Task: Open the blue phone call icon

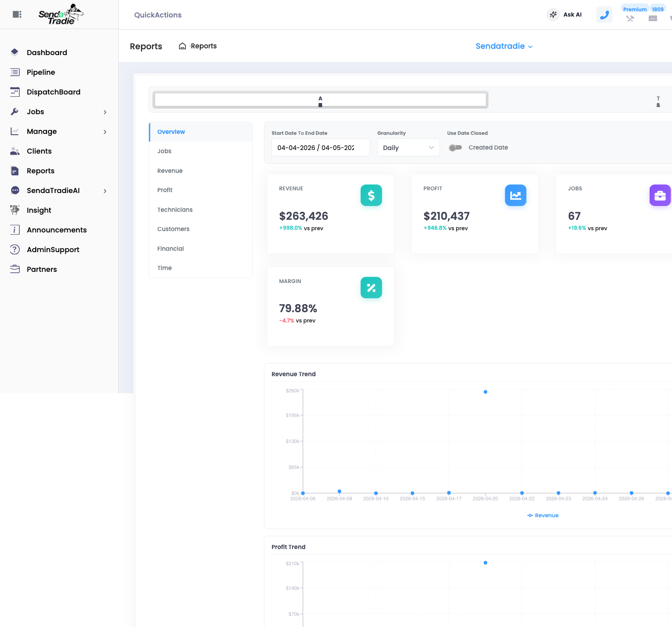Action: [x=604, y=15]
